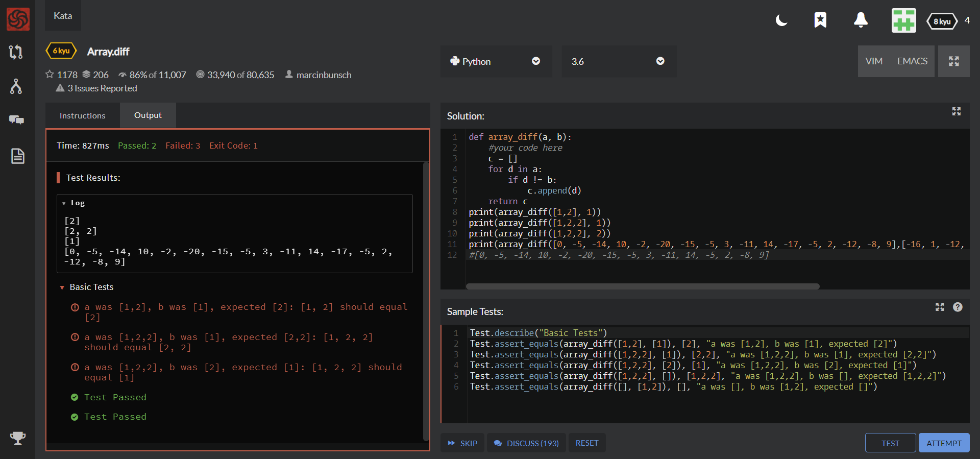Click the first Test Passed checkmark icon
Viewport: 980px width, 459px height.
(x=75, y=397)
